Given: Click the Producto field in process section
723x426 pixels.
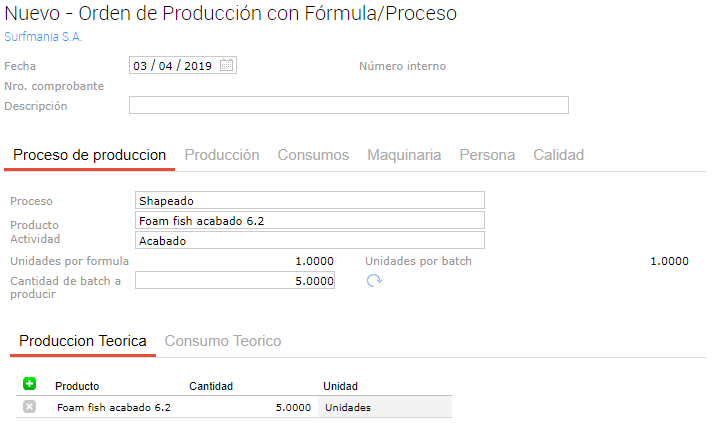Looking at the screenshot, I should coord(309,220).
